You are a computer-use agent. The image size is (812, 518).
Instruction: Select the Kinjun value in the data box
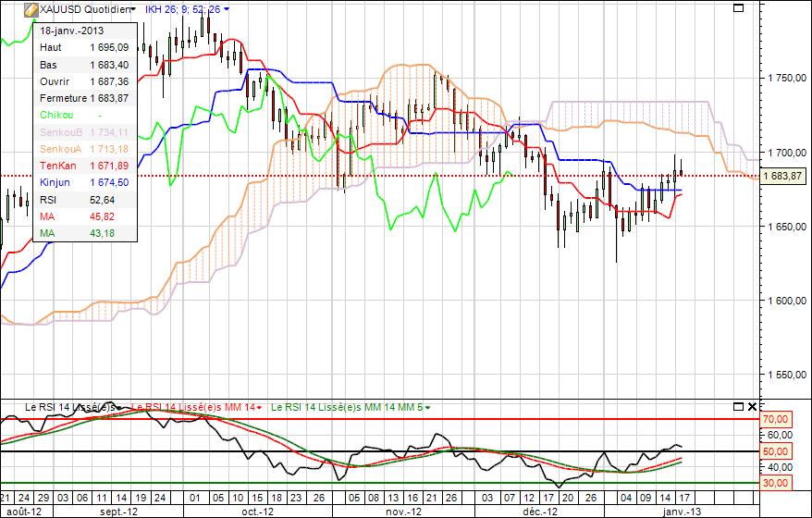(109, 182)
